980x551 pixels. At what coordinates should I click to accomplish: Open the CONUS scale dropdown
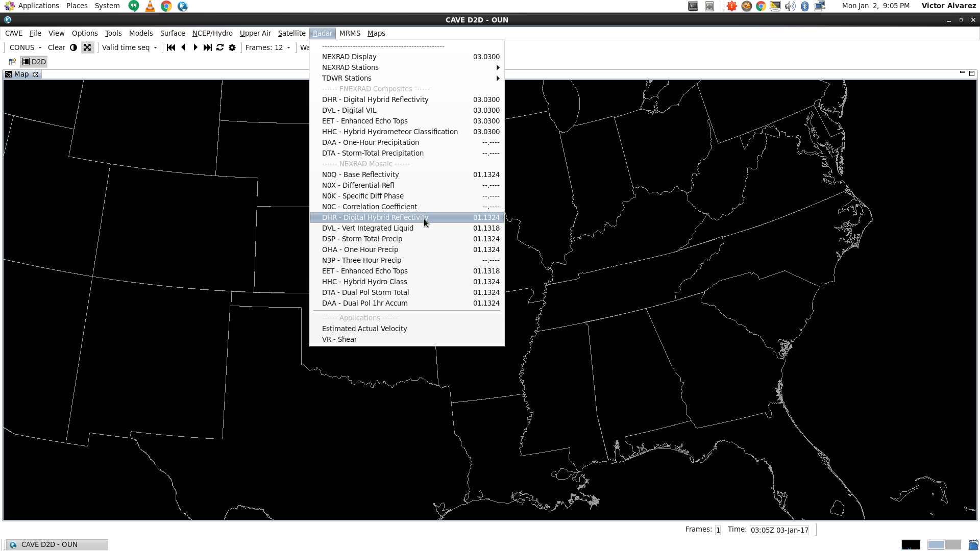point(26,47)
